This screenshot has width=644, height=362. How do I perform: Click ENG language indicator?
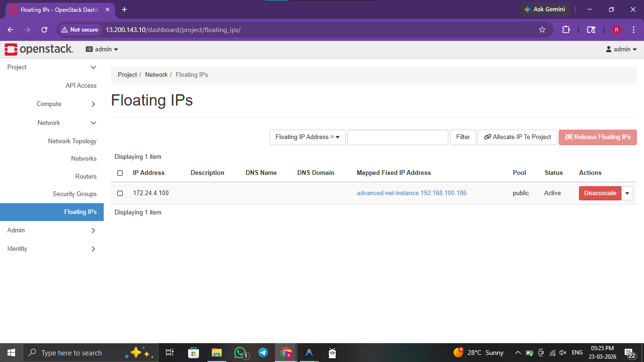(577, 353)
